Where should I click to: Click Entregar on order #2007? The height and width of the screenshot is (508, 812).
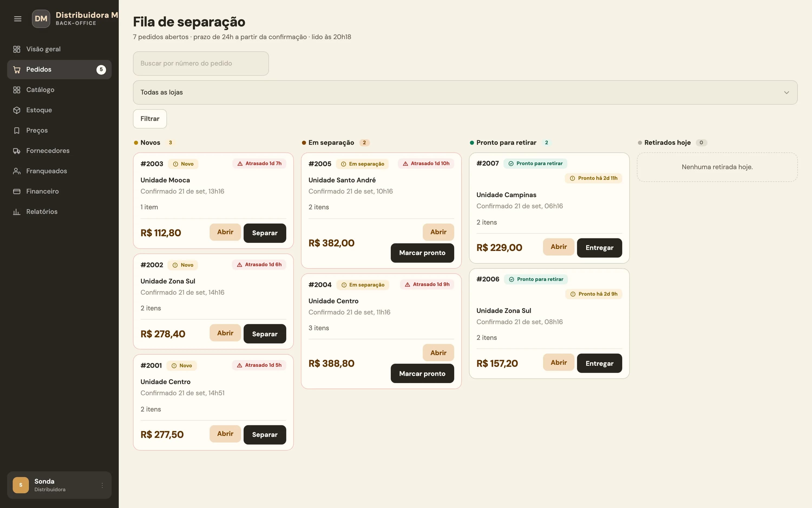pyautogui.click(x=599, y=248)
